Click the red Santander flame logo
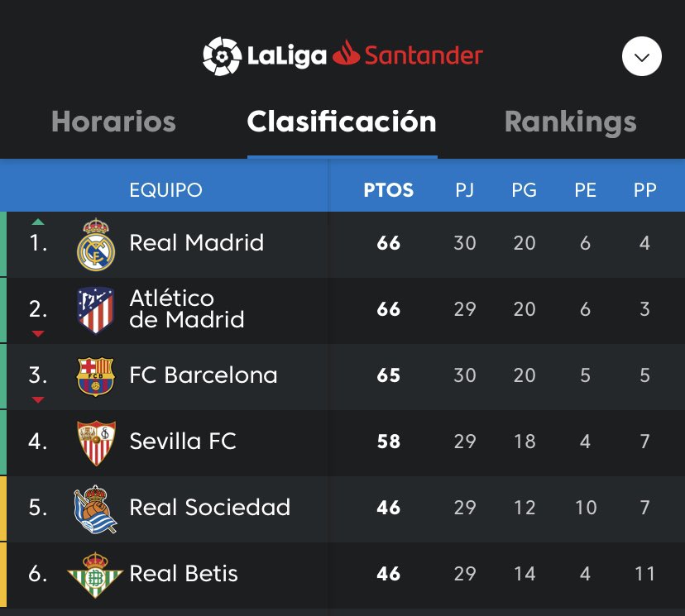685x616 pixels. (x=347, y=53)
